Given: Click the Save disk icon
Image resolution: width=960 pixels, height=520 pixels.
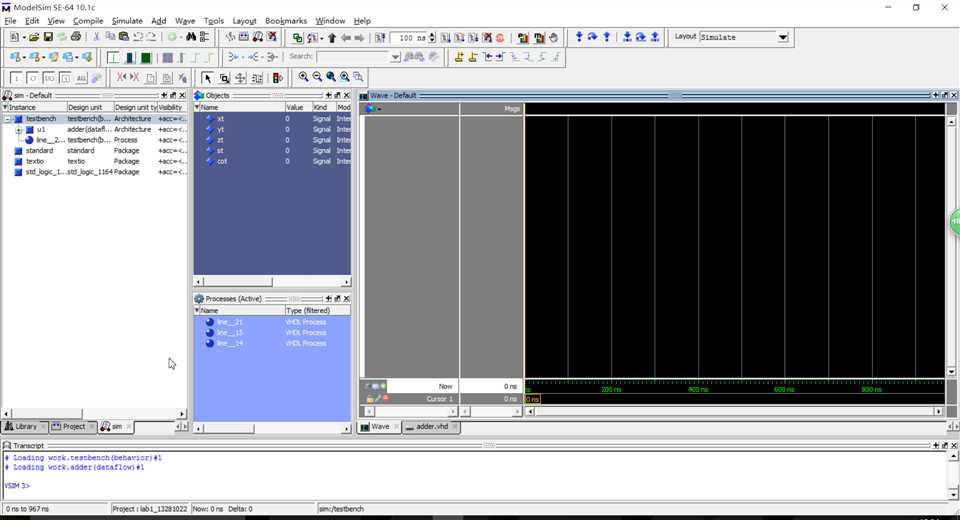Looking at the screenshot, I should click(48, 37).
